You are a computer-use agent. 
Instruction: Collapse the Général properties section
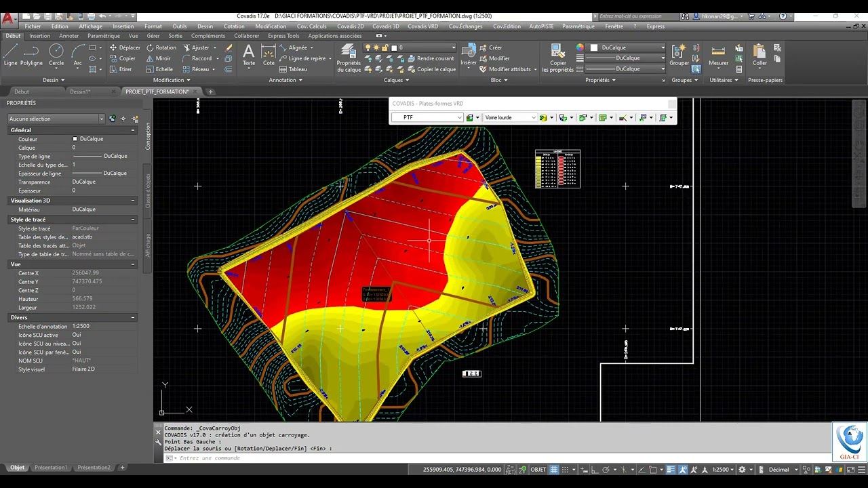pos(133,130)
